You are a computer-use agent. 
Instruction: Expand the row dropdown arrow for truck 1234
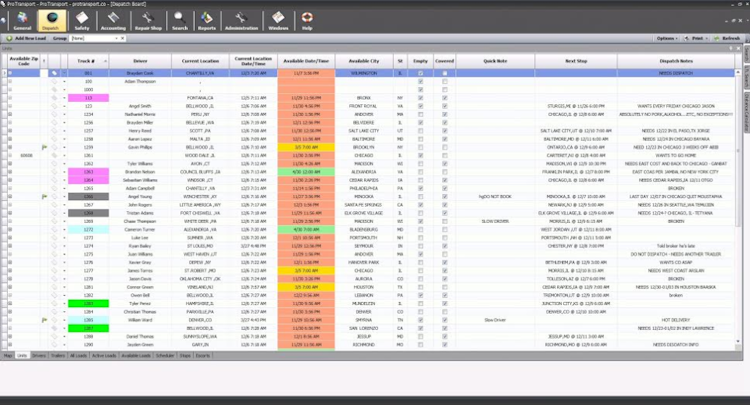coord(64,114)
